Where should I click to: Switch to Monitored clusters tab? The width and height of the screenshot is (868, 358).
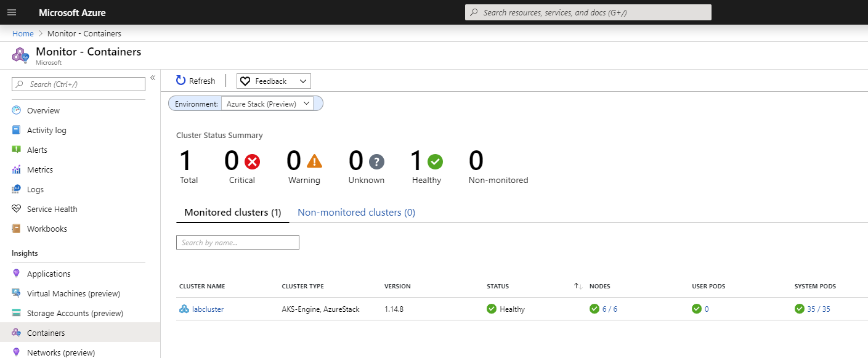pos(233,212)
